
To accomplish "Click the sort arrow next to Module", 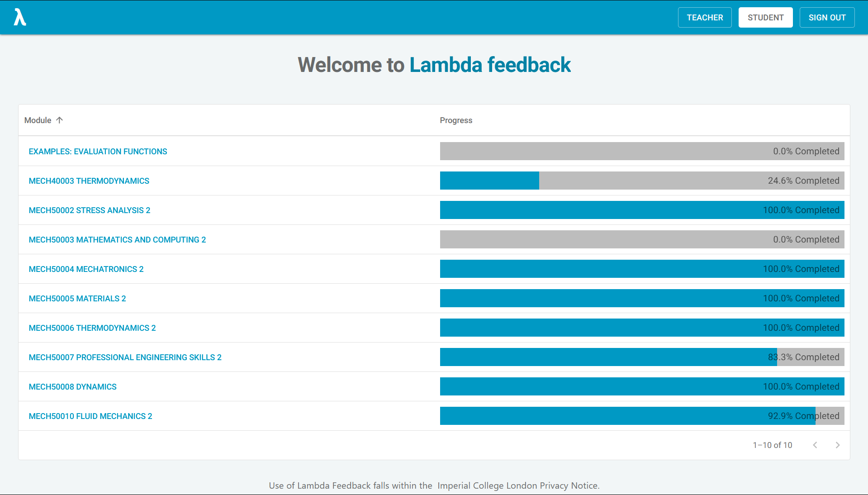I will click(60, 120).
